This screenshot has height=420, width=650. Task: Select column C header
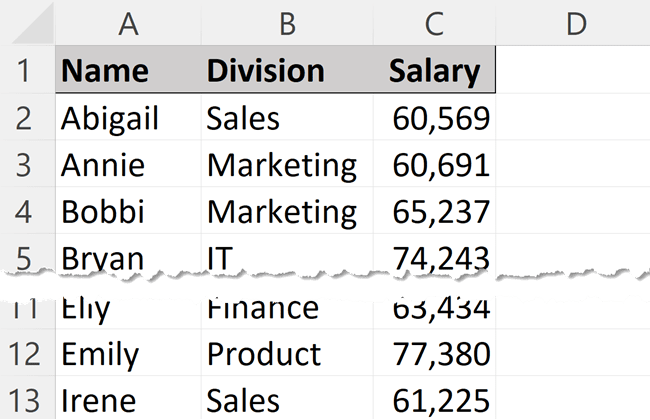click(x=433, y=23)
